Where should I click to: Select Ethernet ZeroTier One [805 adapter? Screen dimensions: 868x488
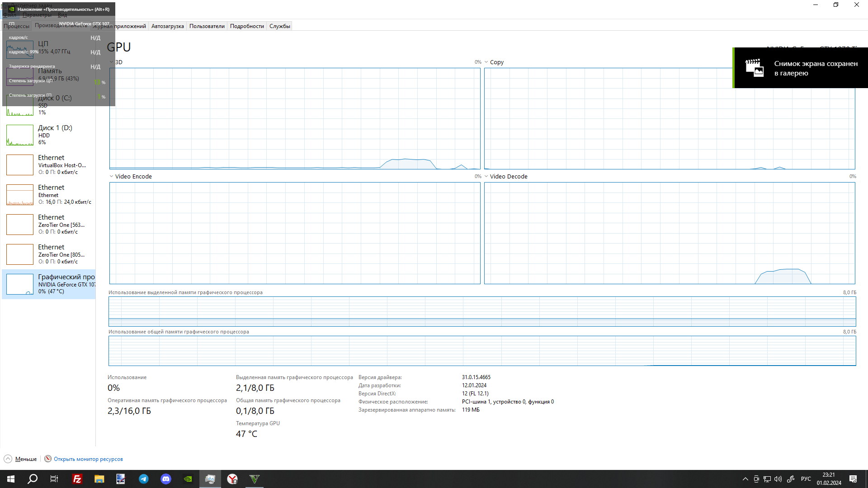(x=49, y=254)
